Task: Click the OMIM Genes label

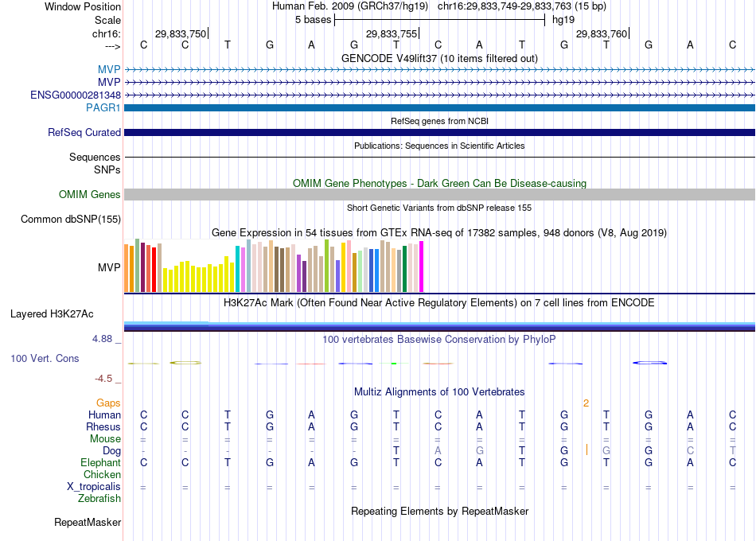Action: tap(90, 194)
